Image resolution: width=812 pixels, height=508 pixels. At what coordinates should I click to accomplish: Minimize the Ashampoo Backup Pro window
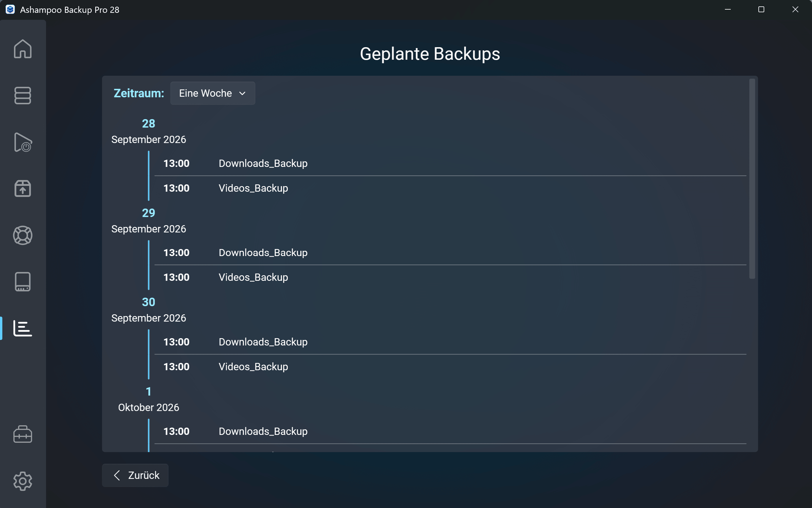pyautogui.click(x=728, y=9)
